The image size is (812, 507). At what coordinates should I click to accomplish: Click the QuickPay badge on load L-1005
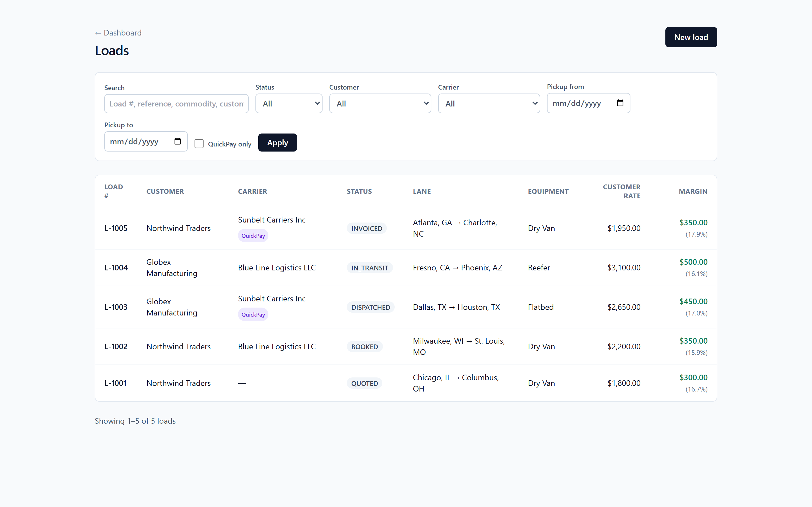pyautogui.click(x=253, y=236)
